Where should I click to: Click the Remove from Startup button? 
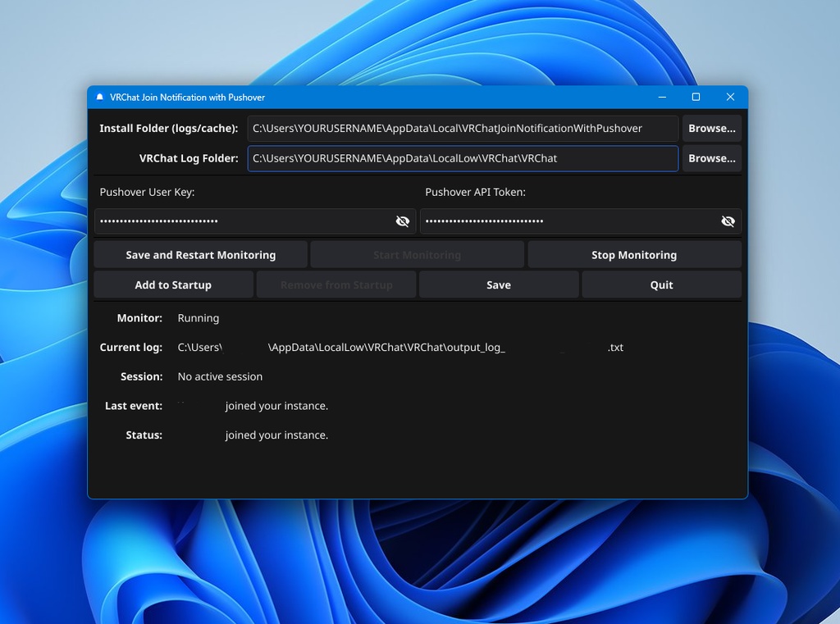coord(336,285)
